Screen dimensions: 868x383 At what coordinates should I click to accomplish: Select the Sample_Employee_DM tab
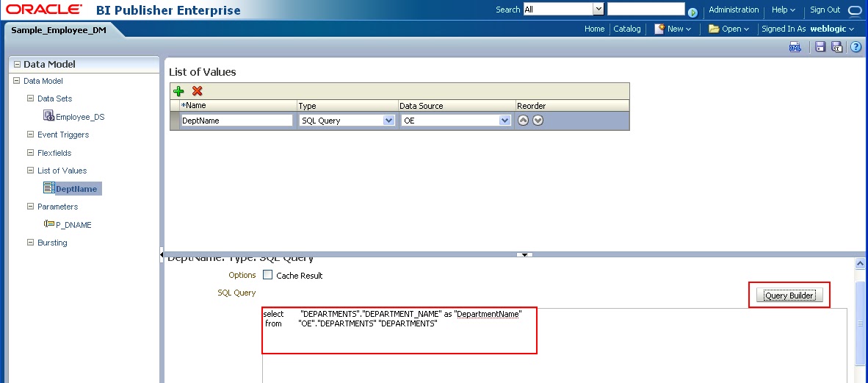point(59,30)
